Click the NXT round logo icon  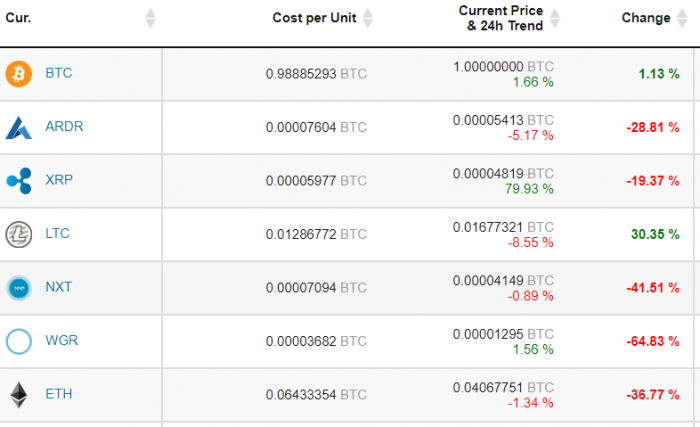pos(19,288)
